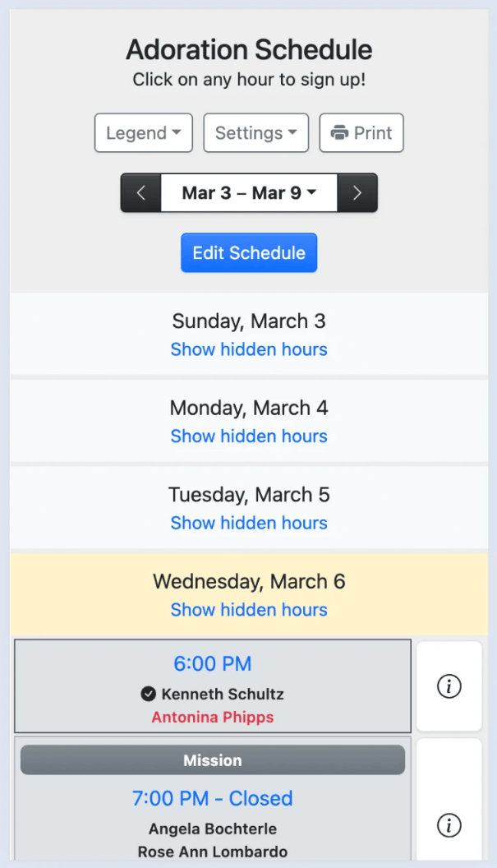Click the Edit Schedule button

pos(249,252)
